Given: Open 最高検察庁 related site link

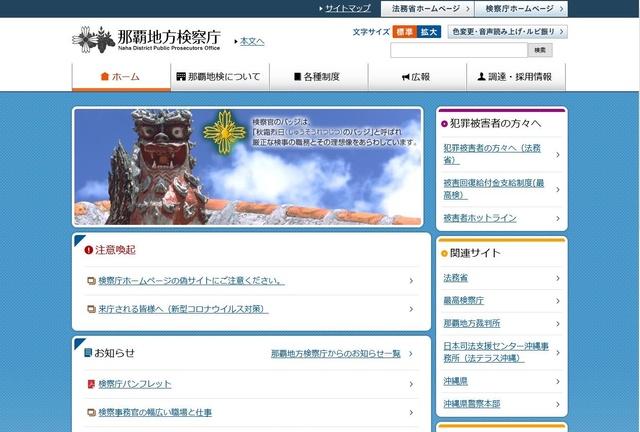Looking at the screenshot, I should click(464, 301).
